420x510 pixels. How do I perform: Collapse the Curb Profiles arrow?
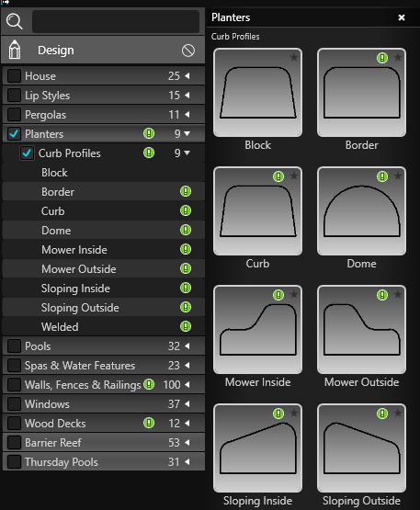(187, 153)
